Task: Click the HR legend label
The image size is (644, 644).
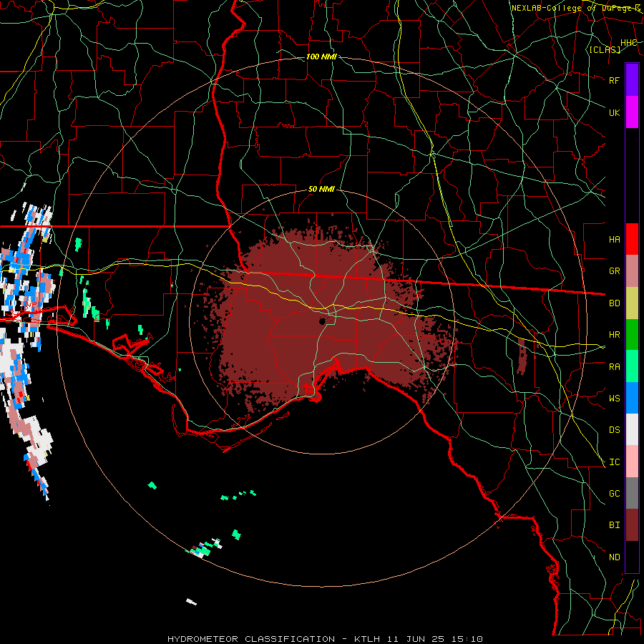Action: coord(614,335)
